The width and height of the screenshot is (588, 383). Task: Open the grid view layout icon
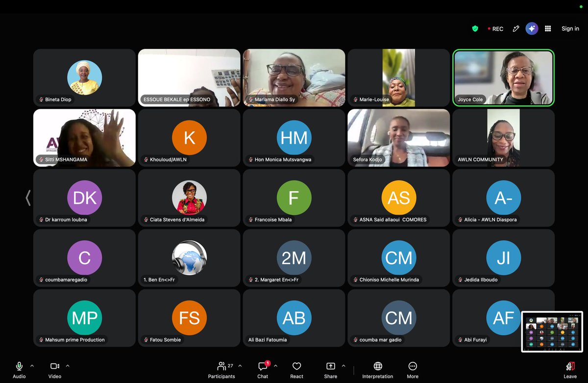click(x=548, y=29)
